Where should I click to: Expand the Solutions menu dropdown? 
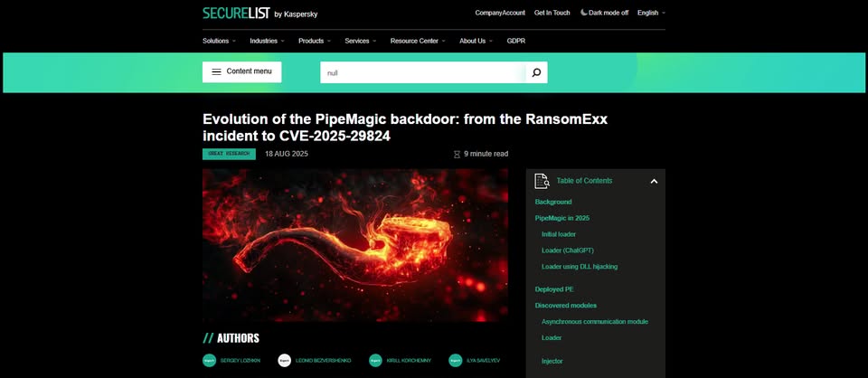click(x=219, y=41)
